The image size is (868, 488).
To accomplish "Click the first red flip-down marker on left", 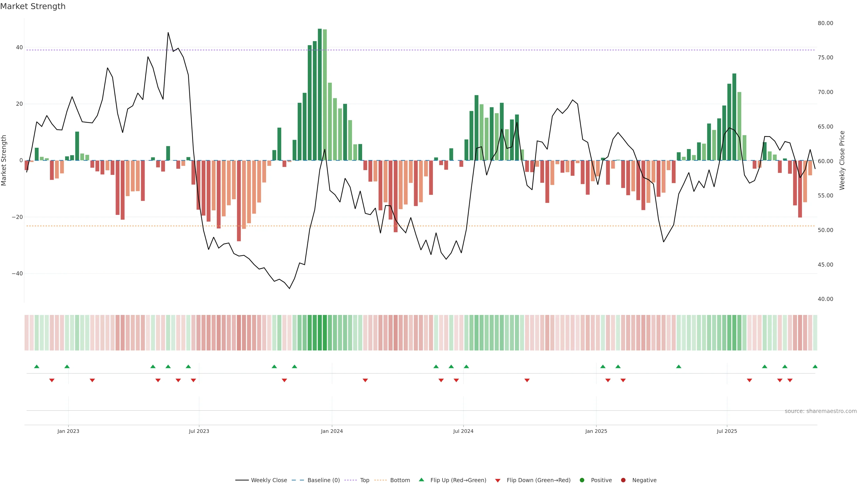I will click(52, 380).
